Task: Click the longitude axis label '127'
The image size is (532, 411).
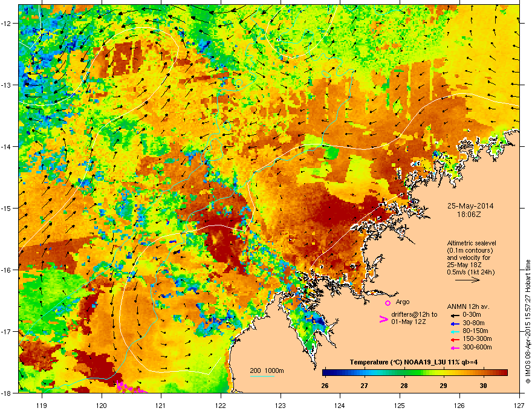Action: tap(519, 405)
